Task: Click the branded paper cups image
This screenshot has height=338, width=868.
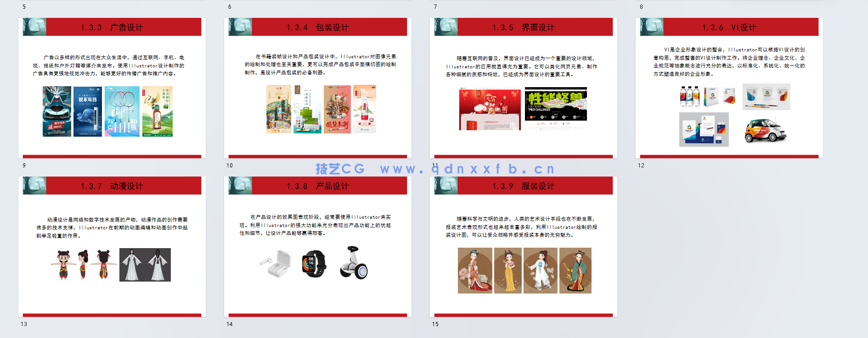Action: (767, 97)
